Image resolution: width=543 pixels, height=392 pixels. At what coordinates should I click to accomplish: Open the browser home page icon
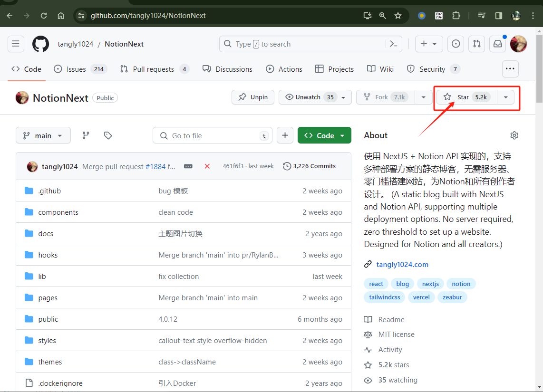[x=61, y=16]
